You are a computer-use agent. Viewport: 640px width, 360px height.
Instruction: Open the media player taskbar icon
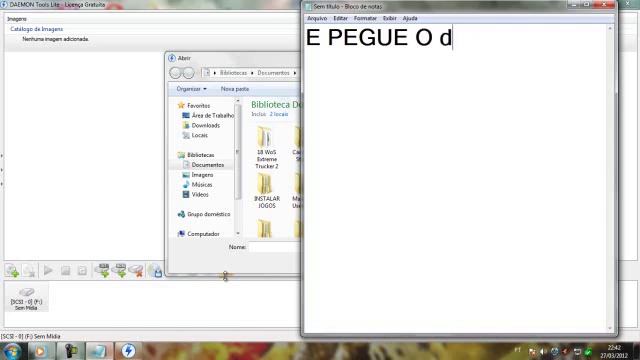40,351
